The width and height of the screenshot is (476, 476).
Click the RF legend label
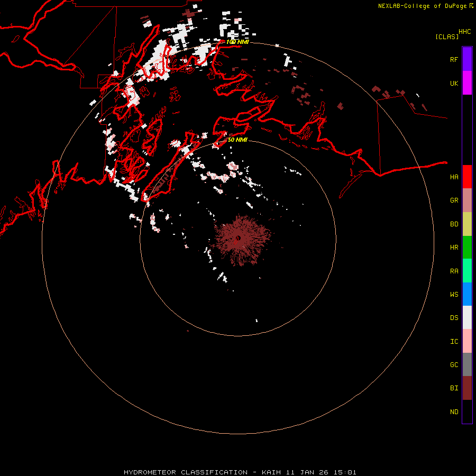point(454,59)
